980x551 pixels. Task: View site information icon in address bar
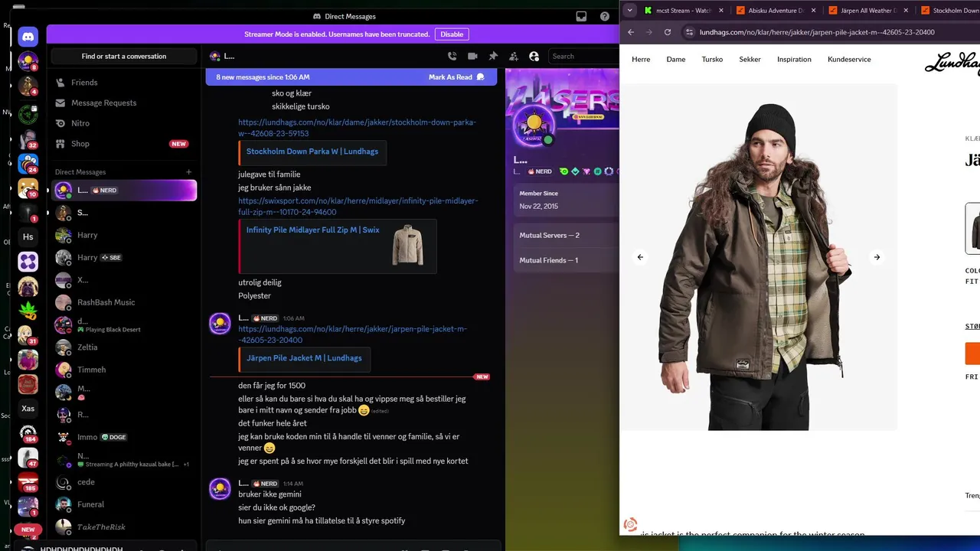tap(689, 32)
